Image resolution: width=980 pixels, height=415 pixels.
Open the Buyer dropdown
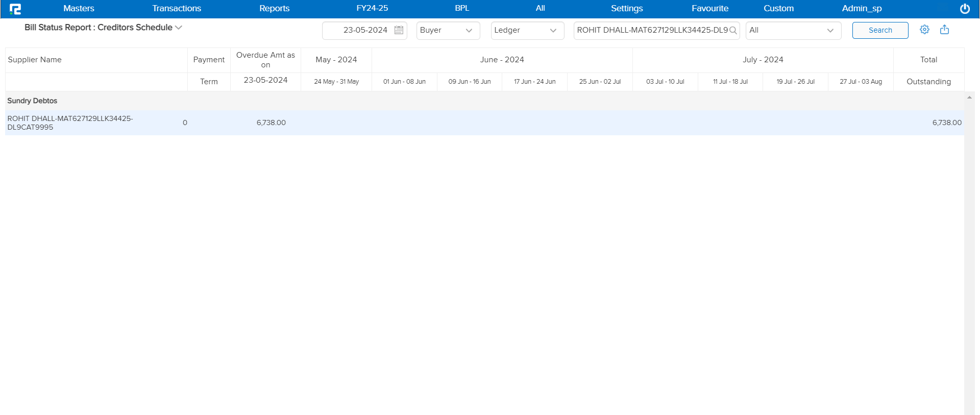(x=448, y=30)
